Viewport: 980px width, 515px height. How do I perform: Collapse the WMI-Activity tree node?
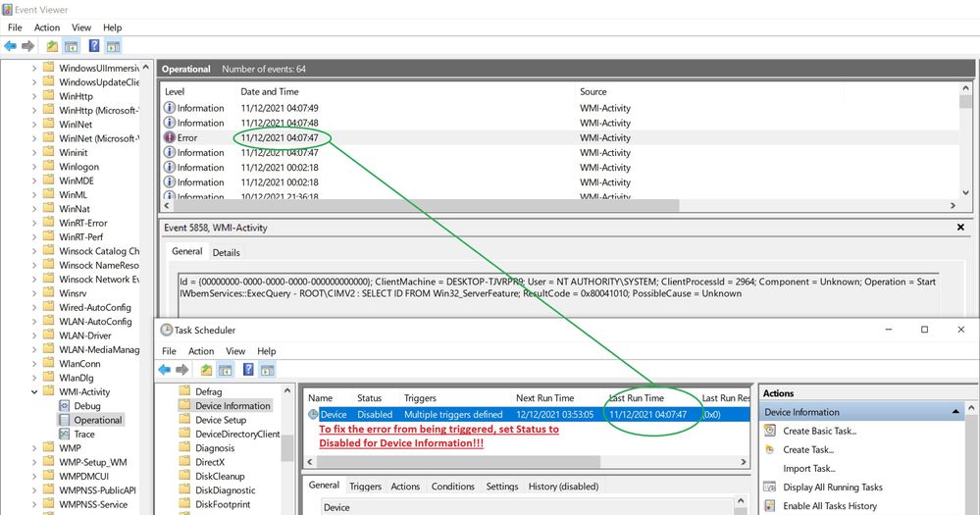click(x=34, y=391)
